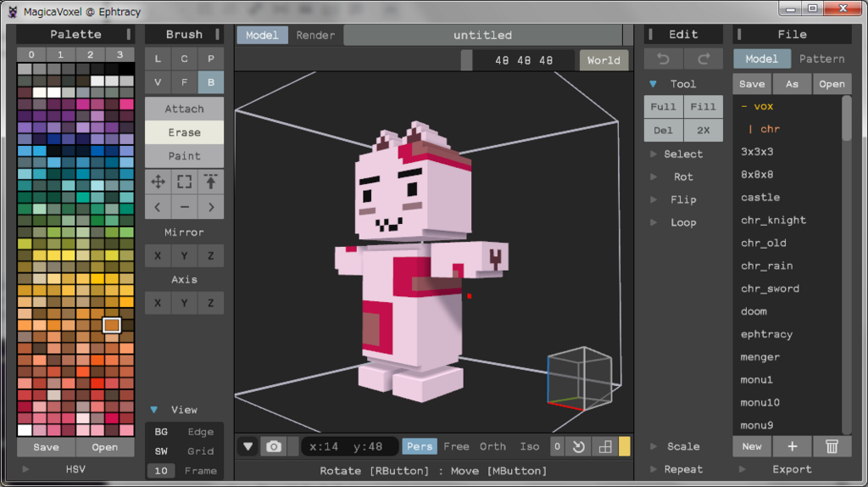
Task: Collapse the Tool section
Action: (654, 84)
